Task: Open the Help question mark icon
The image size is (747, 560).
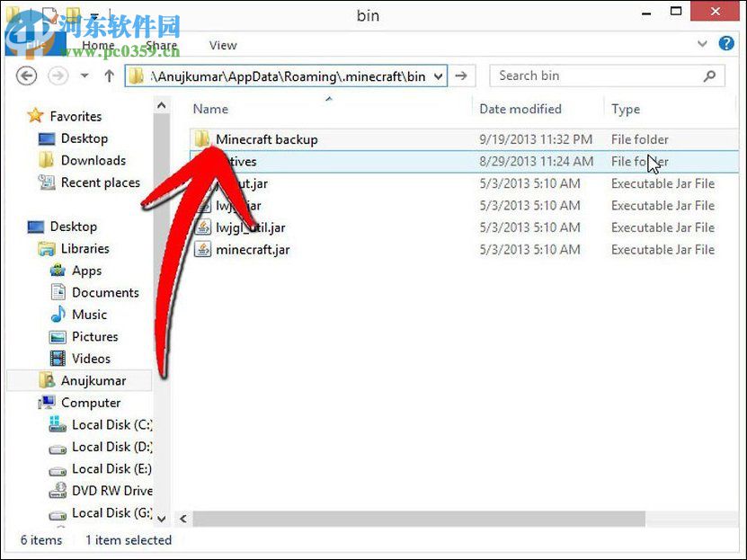Action: tap(726, 43)
